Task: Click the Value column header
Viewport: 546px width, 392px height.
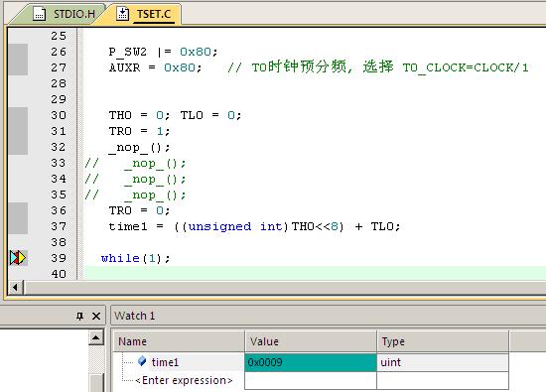Action: [311, 341]
